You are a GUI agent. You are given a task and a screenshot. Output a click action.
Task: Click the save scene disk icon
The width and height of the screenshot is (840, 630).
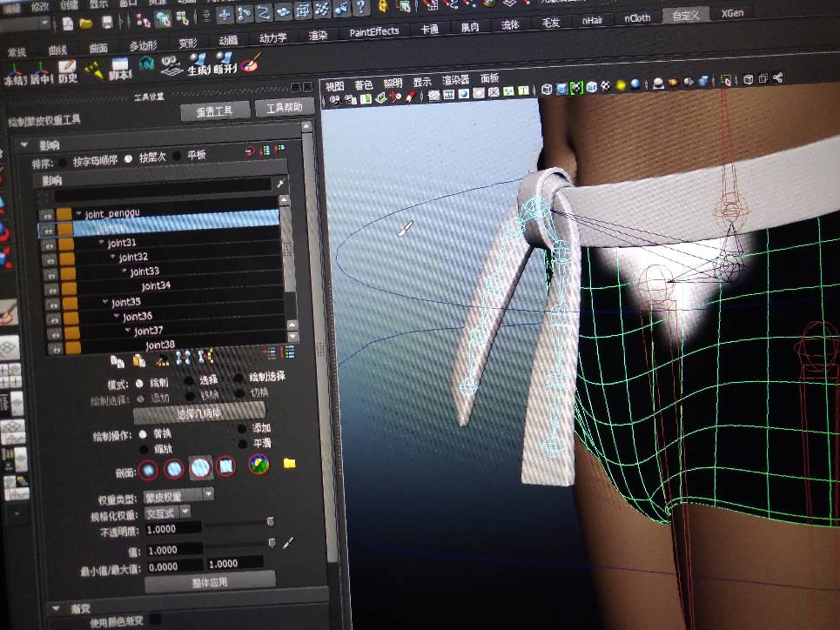point(107,22)
